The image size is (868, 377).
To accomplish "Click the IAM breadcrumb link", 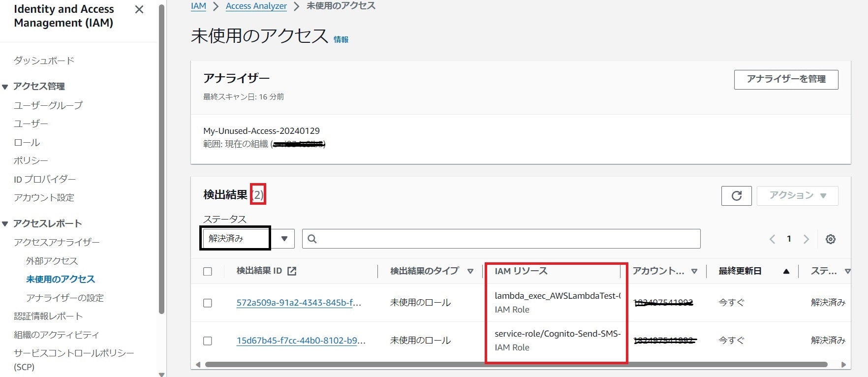I will (x=198, y=6).
